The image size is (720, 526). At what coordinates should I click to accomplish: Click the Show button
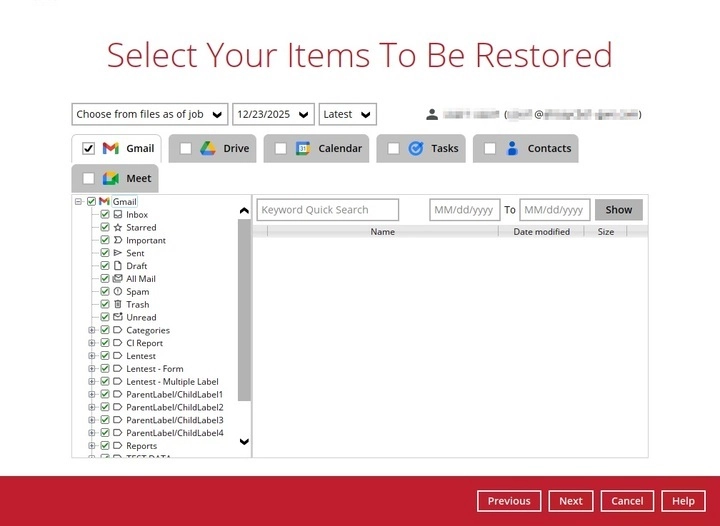pyautogui.click(x=619, y=210)
